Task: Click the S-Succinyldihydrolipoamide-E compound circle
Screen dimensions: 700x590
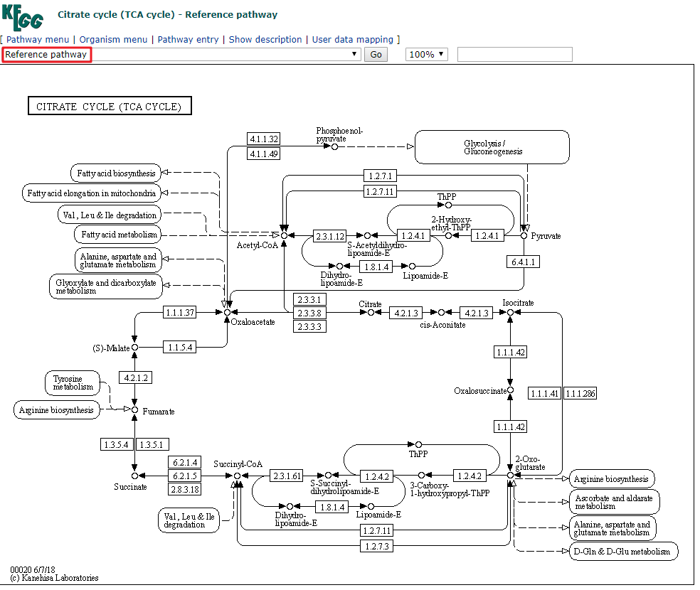Action: pos(329,476)
